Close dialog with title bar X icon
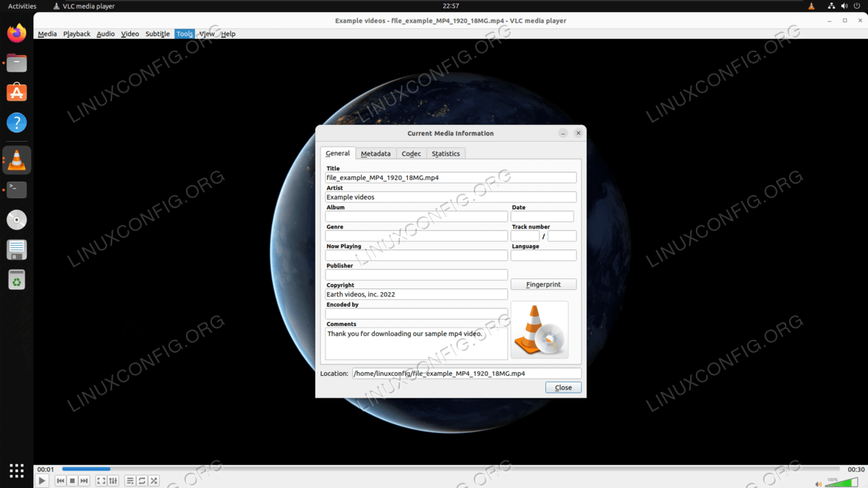This screenshot has height=488, width=868. tap(578, 133)
